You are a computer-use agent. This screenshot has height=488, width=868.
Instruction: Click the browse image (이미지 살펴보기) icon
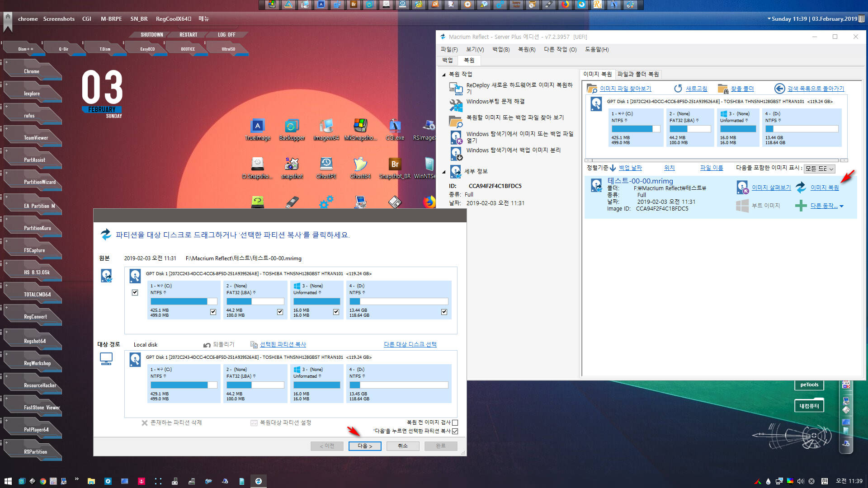click(x=742, y=188)
